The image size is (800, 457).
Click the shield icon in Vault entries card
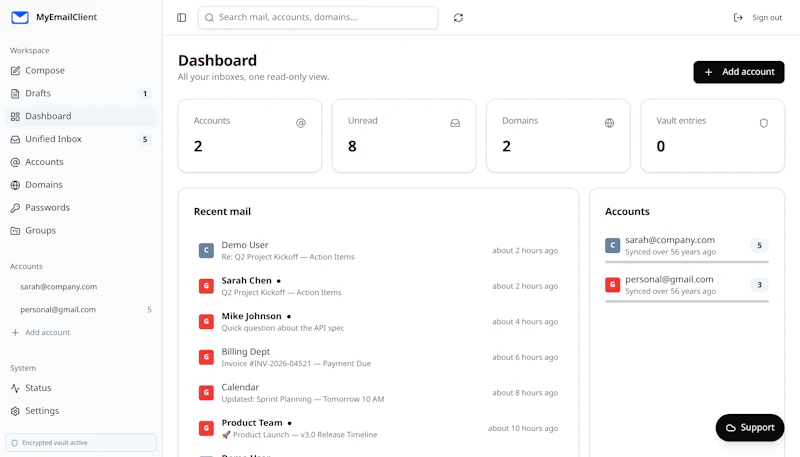(x=764, y=123)
